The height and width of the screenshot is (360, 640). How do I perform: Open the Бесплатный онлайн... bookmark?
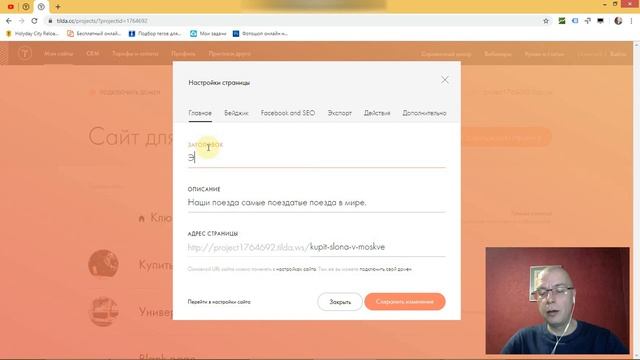click(x=94, y=33)
